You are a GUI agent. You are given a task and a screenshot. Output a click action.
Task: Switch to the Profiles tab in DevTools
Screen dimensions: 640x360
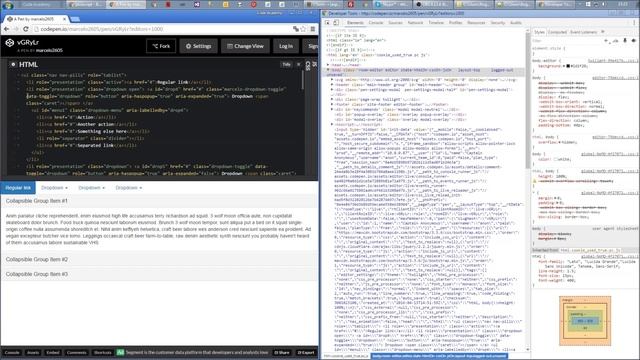[x=456, y=23]
